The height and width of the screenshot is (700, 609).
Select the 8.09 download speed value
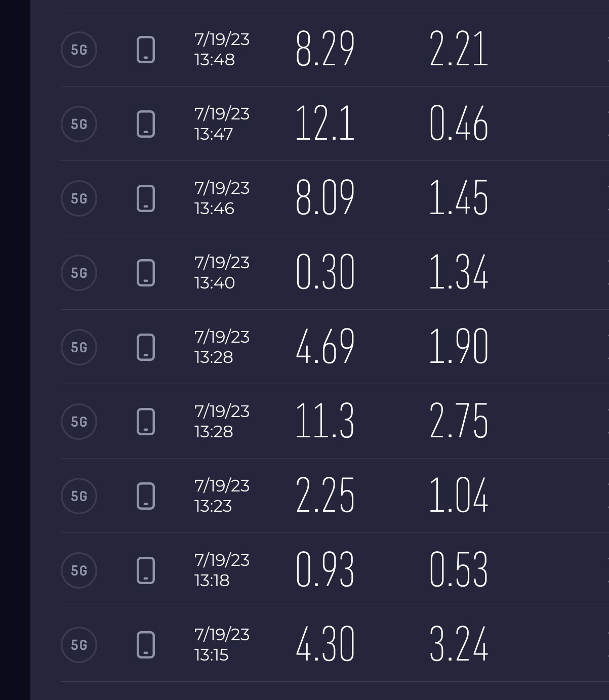325,198
